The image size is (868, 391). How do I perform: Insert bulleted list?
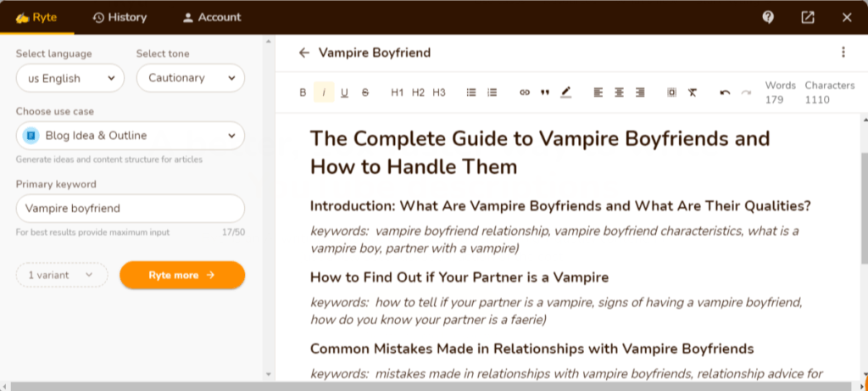click(471, 92)
